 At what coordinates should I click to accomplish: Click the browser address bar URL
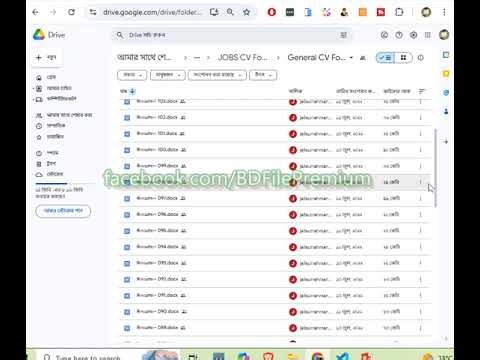click(x=152, y=12)
